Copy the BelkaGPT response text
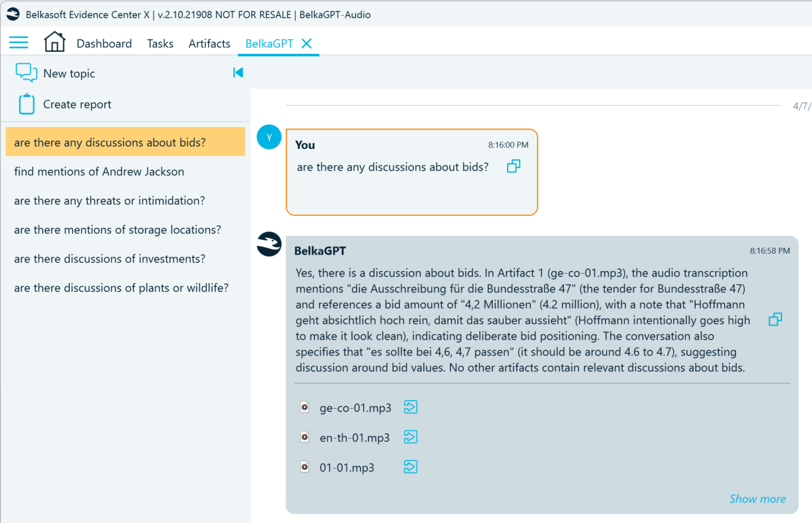The width and height of the screenshot is (812, 523). [775, 320]
